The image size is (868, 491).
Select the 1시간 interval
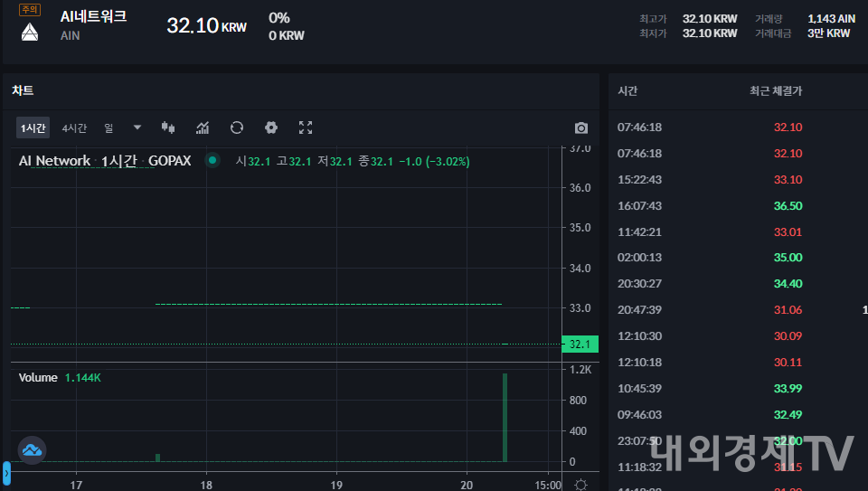(x=33, y=128)
